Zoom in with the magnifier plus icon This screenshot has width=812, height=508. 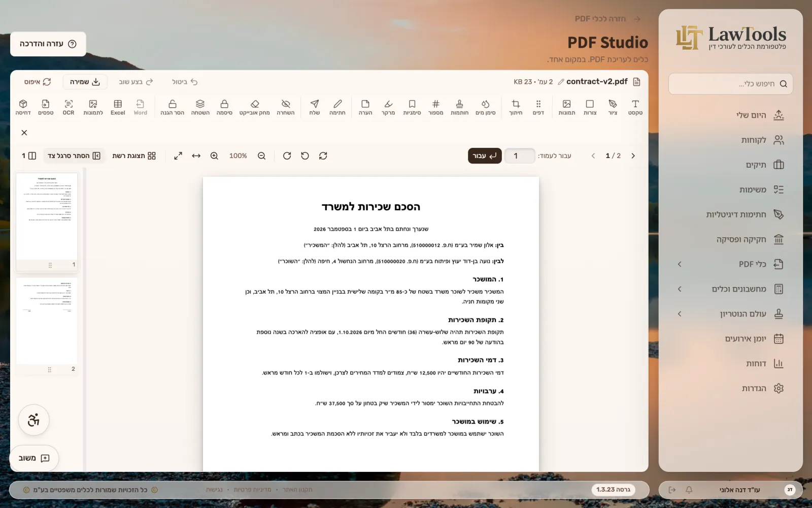(x=214, y=156)
